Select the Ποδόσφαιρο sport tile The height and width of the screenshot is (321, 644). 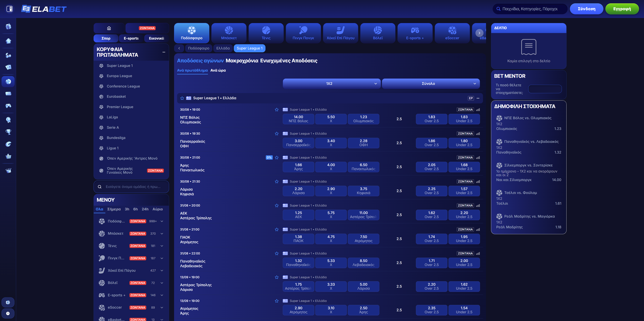point(192,33)
